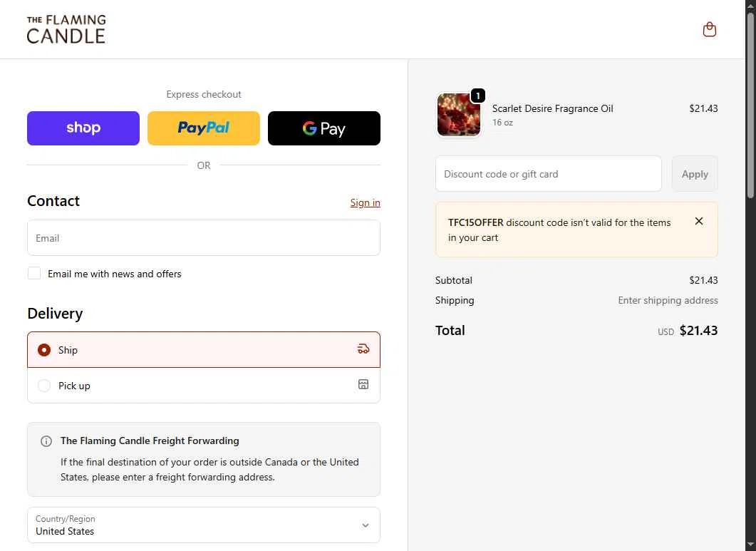The width and height of the screenshot is (756, 551).
Task: Open the Country/Region dropdown
Action: (x=204, y=525)
